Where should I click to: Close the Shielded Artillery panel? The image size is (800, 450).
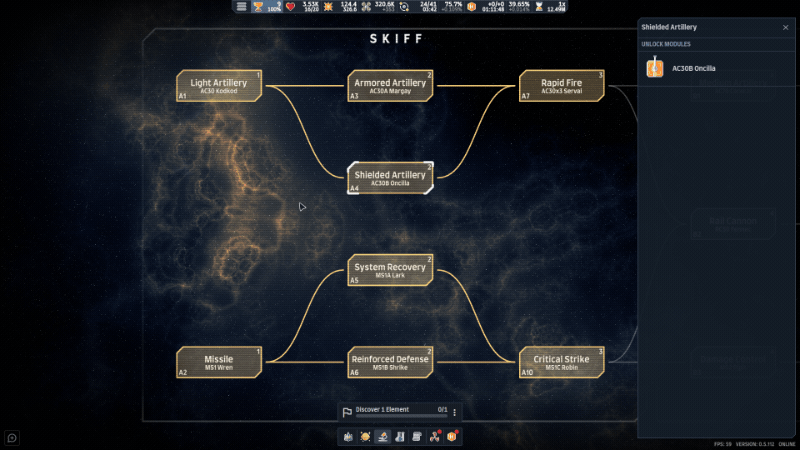pyautogui.click(x=785, y=28)
